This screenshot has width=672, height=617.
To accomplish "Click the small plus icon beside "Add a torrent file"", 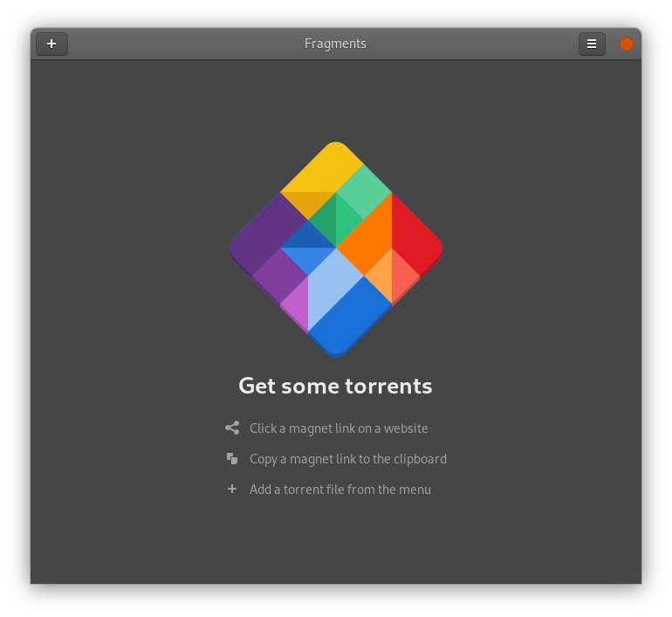I will pos(232,489).
